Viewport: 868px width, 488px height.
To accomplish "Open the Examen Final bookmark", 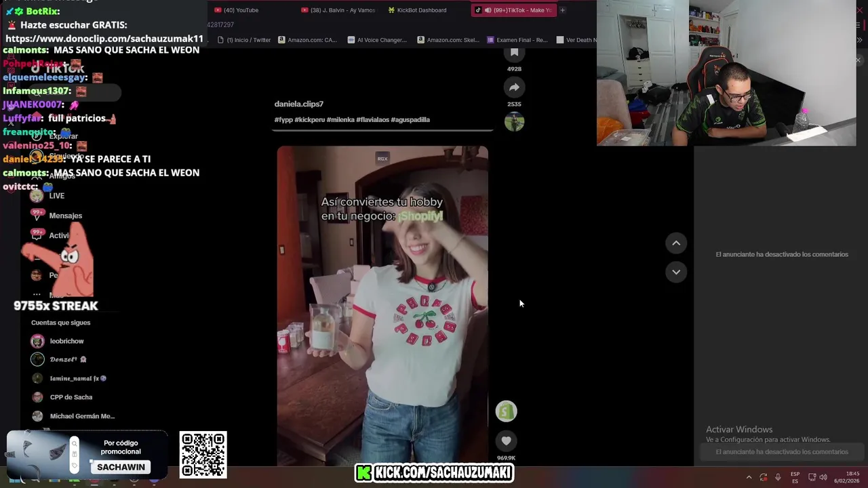I will coord(517,40).
